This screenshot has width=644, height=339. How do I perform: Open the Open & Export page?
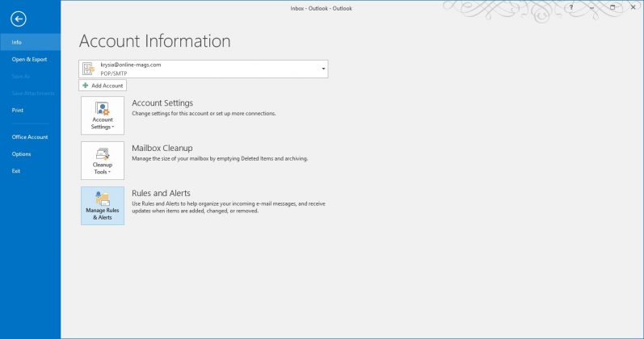point(31,59)
